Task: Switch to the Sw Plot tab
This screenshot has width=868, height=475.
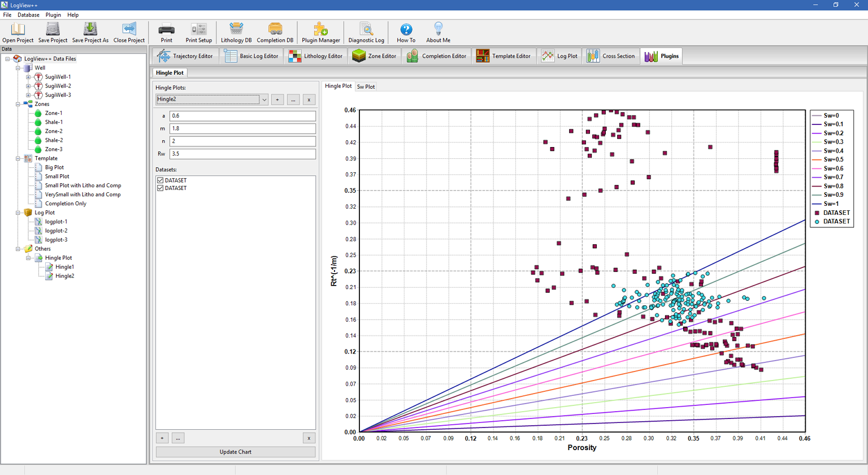Action: 366,87
